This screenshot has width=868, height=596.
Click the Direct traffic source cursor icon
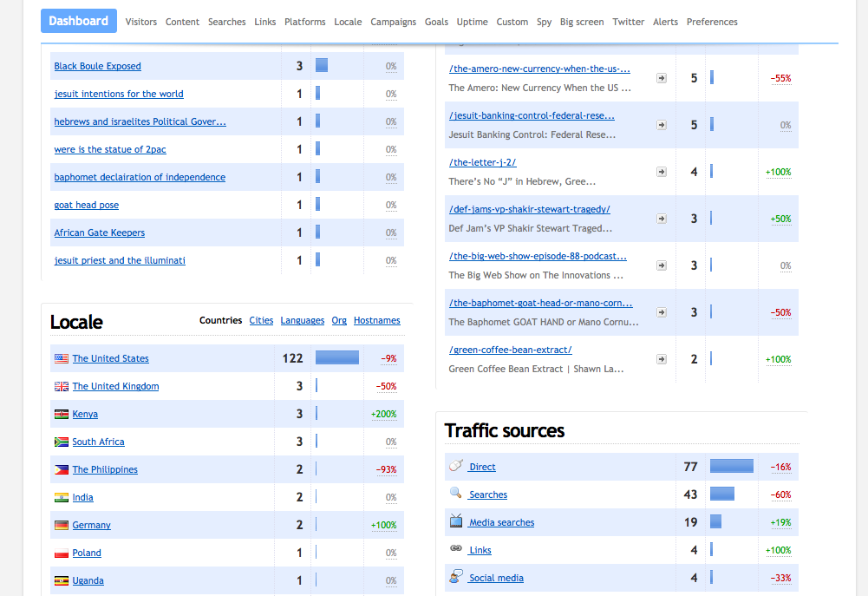pos(455,466)
